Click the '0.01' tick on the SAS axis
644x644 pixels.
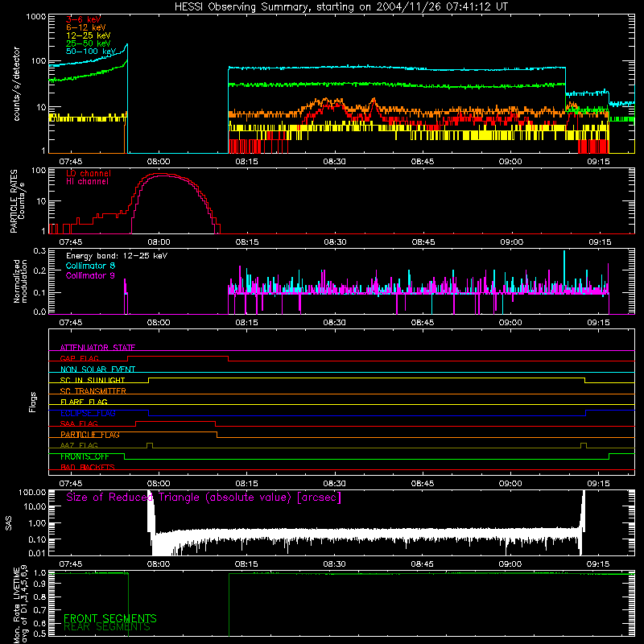click(37, 553)
